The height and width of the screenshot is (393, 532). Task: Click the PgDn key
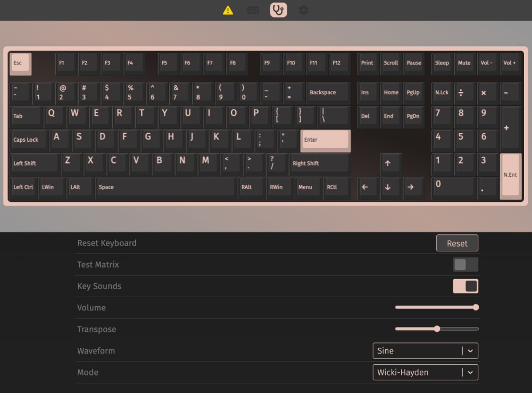pos(413,117)
